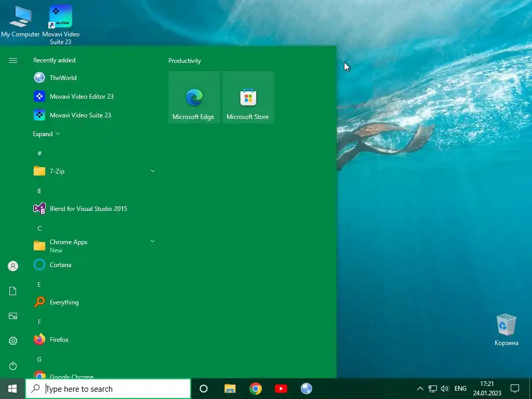Open the notification center icon
This screenshot has height=399, width=532.
(x=515, y=389)
